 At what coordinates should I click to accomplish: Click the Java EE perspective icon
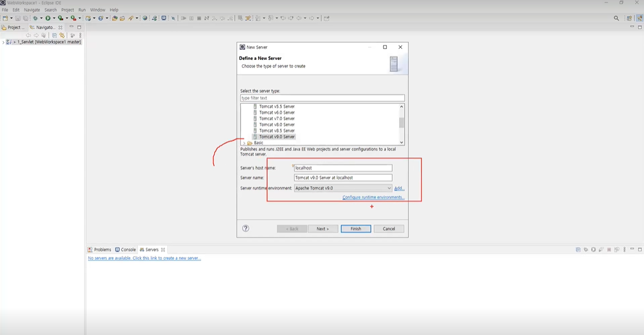coord(639,18)
